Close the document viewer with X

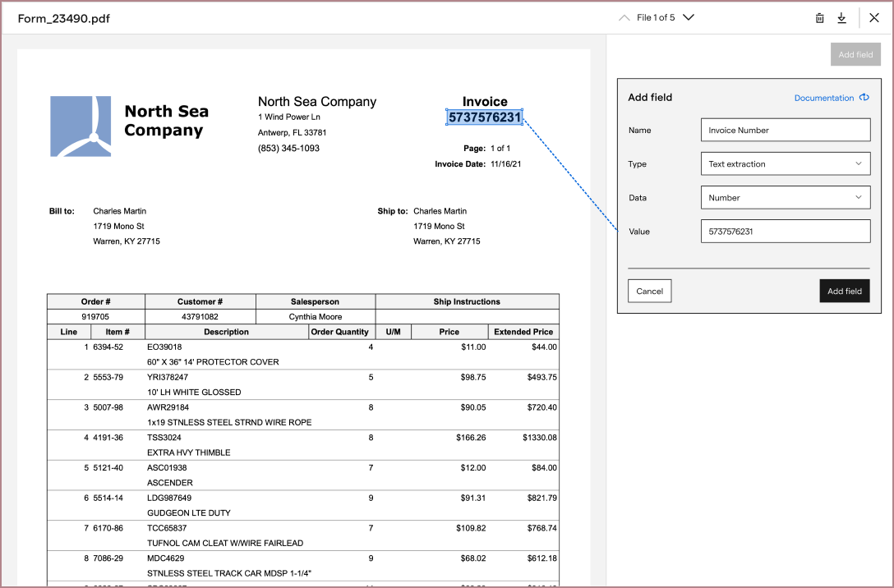[874, 18]
